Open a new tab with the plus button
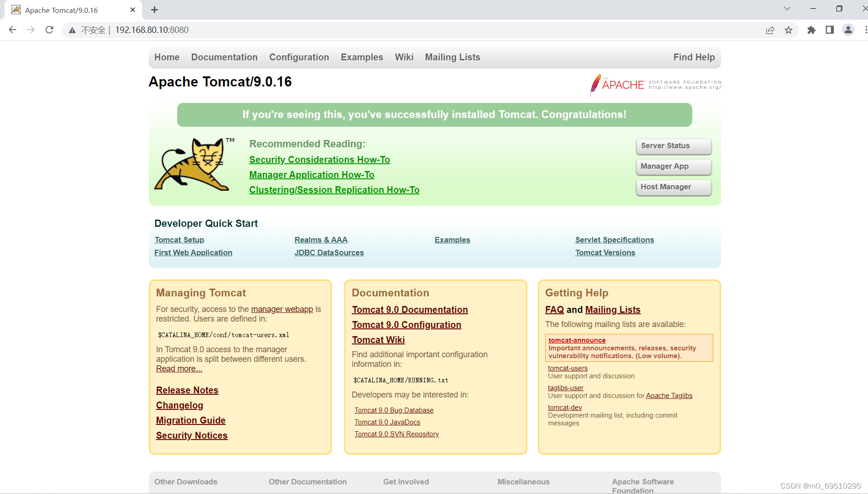 click(x=155, y=10)
